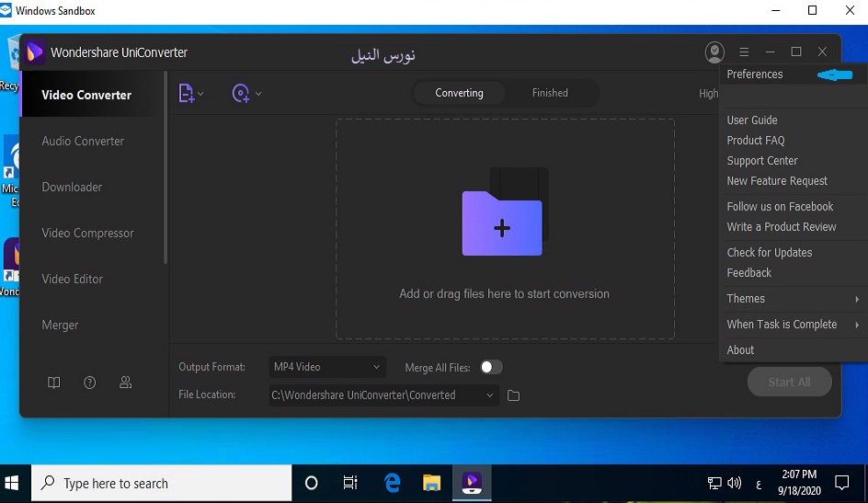Expand the Output Format MP4 Video dropdown
This screenshot has width=868, height=503.
[x=326, y=367]
